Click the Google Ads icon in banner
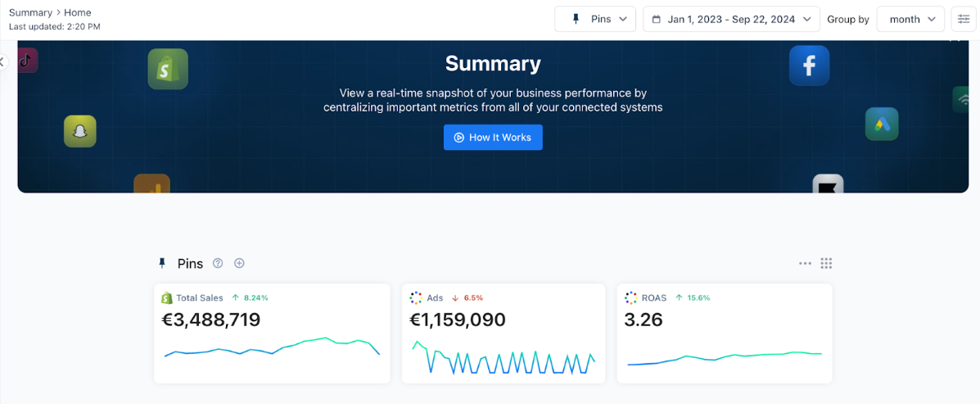The image size is (980, 404). pyautogui.click(x=882, y=125)
